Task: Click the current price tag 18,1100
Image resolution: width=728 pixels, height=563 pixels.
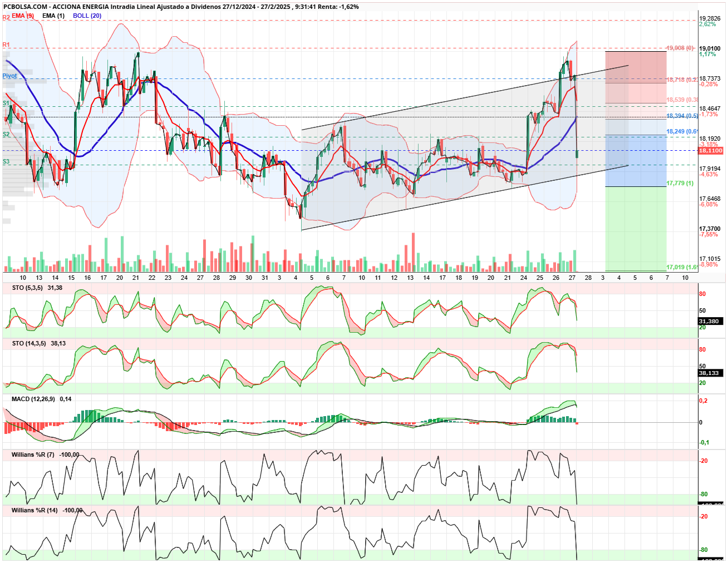Action: pos(711,151)
